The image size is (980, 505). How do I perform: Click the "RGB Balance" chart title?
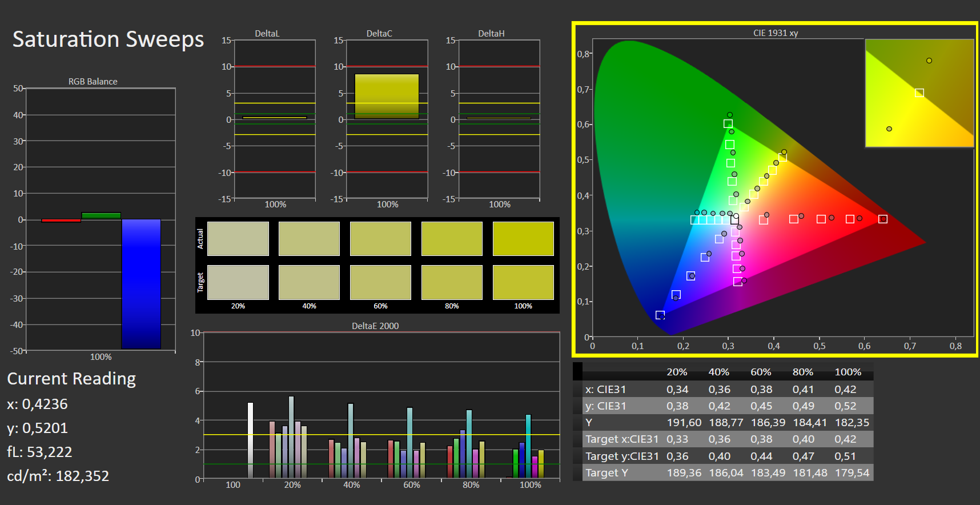pyautogui.click(x=93, y=82)
